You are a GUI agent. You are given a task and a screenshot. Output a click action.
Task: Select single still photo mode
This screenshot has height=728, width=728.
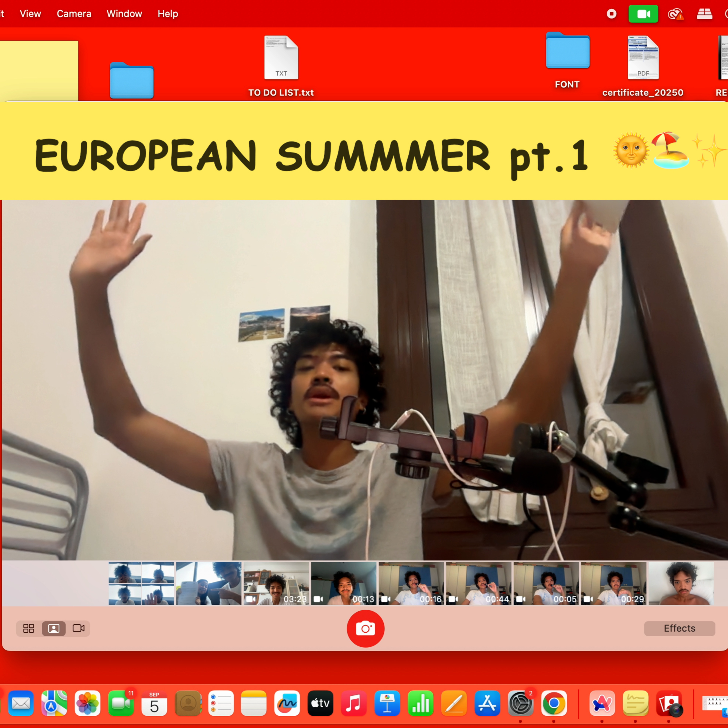[x=53, y=628]
